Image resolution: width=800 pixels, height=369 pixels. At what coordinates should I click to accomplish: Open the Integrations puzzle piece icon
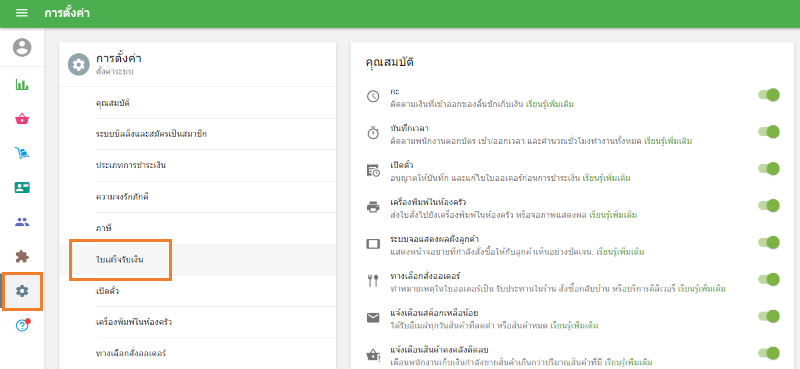pyautogui.click(x=22, y=256)
